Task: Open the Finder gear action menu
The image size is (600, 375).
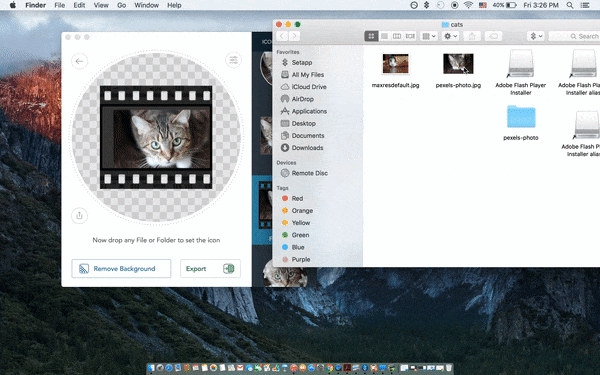Action: 450,36
